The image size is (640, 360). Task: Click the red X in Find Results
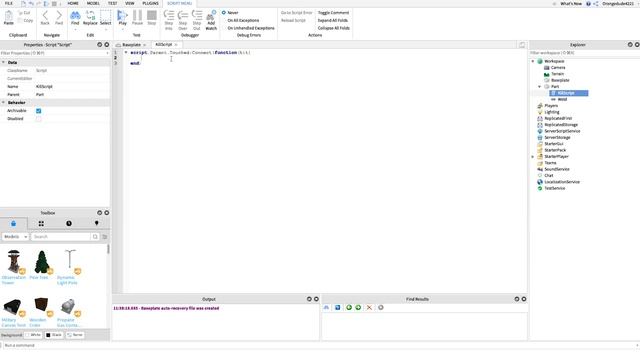pos(369,307)
